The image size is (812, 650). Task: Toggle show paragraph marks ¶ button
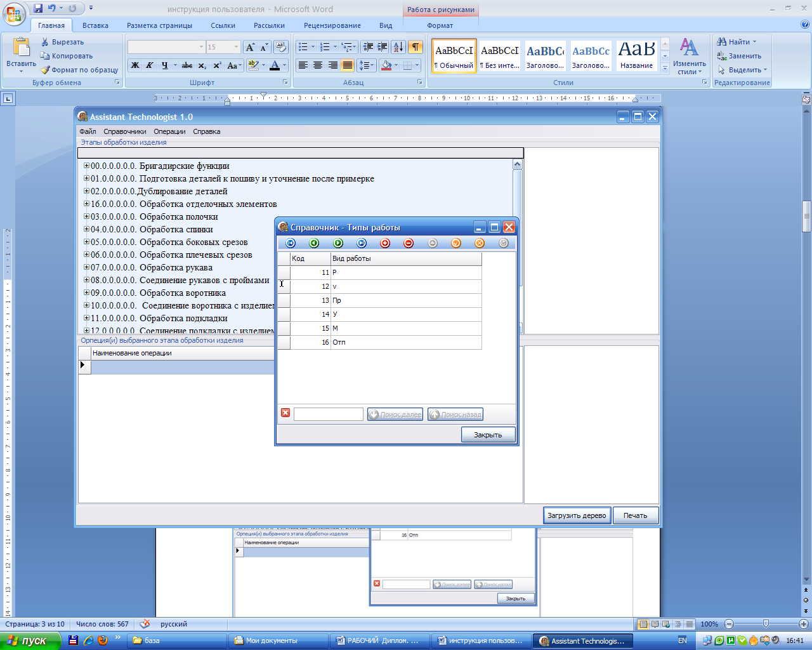tap(415, 47)
